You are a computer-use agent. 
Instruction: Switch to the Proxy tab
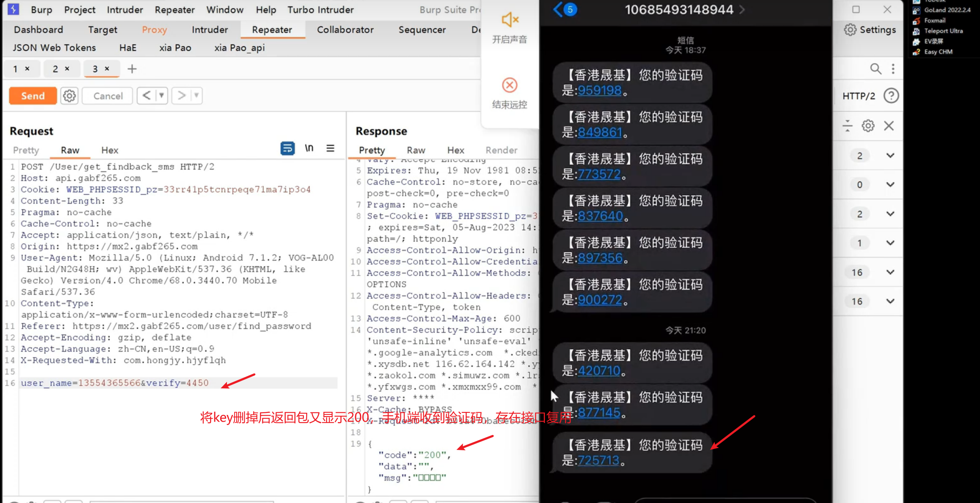pyautogui.click(x=154, y=30)
